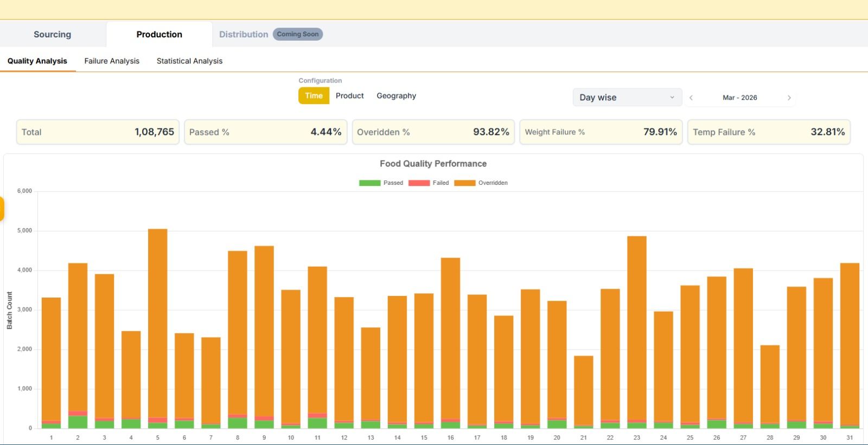
Task: Toggle Failed series in chart legend
Action: point(429,183)
